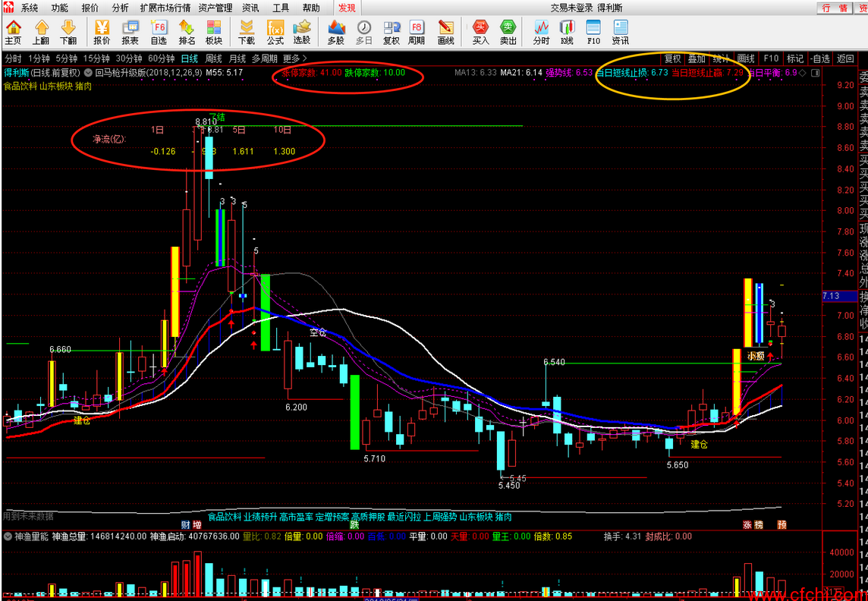Click the 下翻 page-down arrow icon

click(68, 32)
